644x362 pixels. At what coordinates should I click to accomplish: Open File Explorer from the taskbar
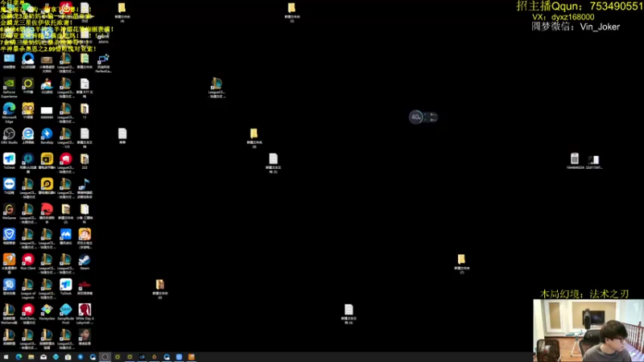(31, 357)
